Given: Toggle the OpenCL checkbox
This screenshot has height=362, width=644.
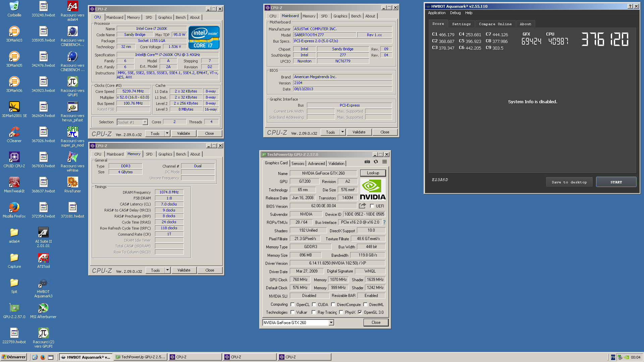Looking at the screenshot, I should (x=292, y=305).
